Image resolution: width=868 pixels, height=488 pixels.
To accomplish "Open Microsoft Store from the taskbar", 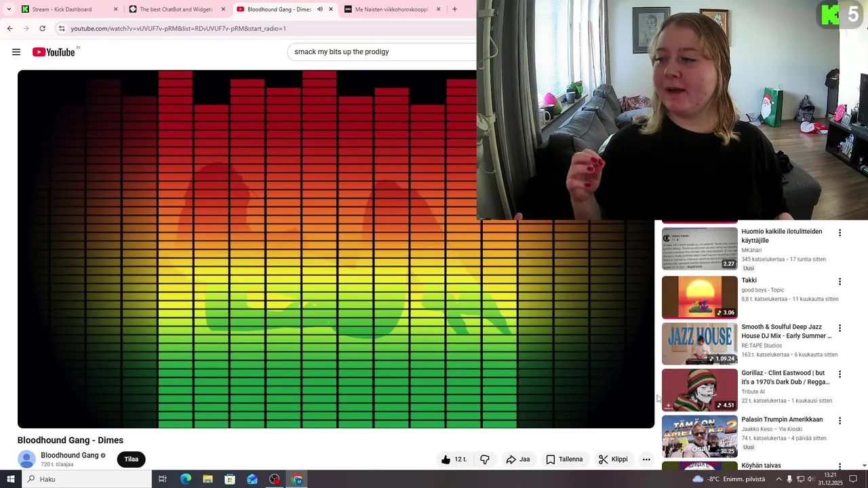I will tap(230, 479).
